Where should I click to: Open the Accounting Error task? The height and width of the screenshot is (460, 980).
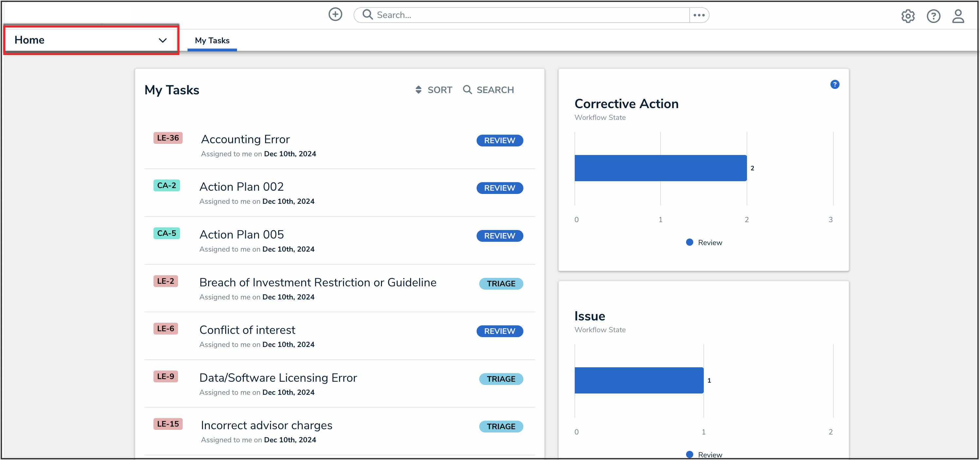[x=245, y=139]
